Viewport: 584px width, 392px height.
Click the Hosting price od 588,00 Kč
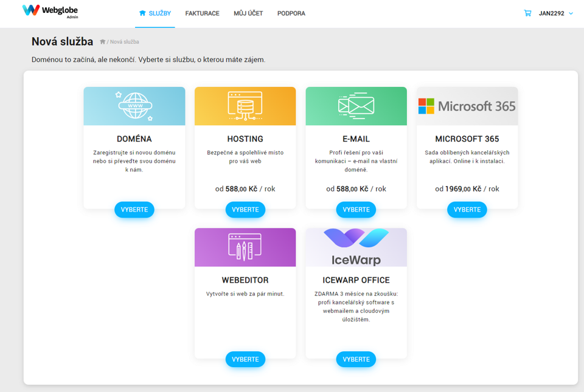[245, 189]
